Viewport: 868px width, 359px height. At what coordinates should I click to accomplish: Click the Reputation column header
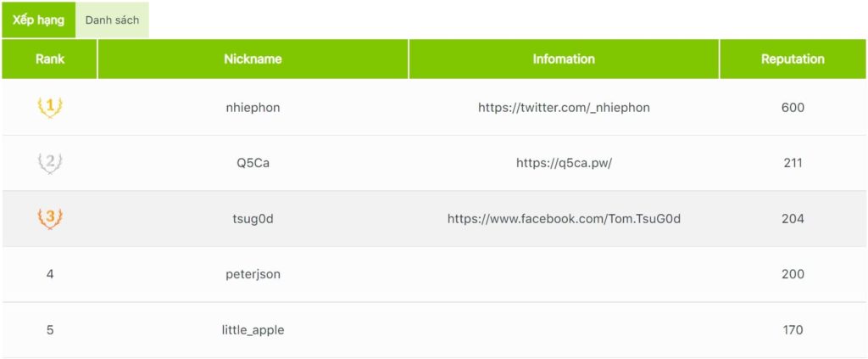[x=793, y=59]
